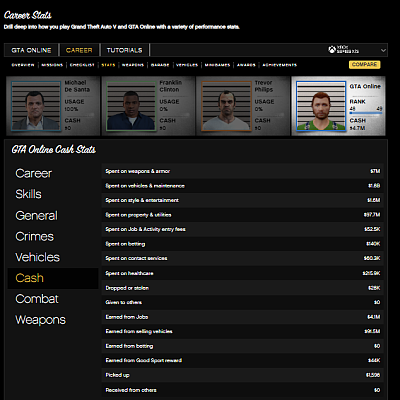Screen dimensions: 400x400
Task: Go to the Minigames sub-menu item
Action: [x=217, y=65]
